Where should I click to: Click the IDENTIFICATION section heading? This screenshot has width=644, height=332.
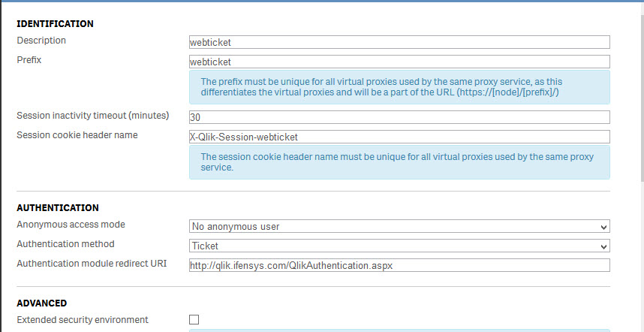[55, 24]
